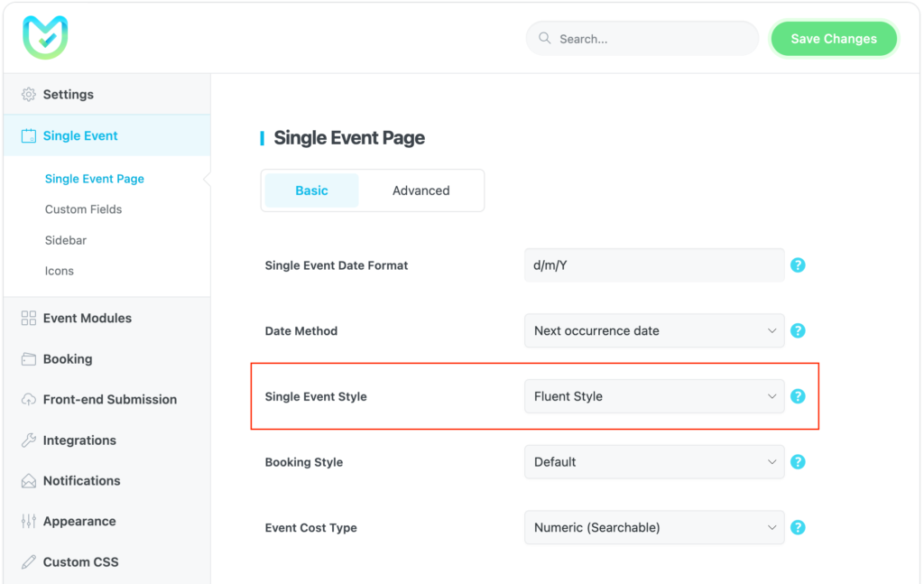924x584 pixels.
Task: Open the Settings gear icon in sidebar
Action: (27, 94)
